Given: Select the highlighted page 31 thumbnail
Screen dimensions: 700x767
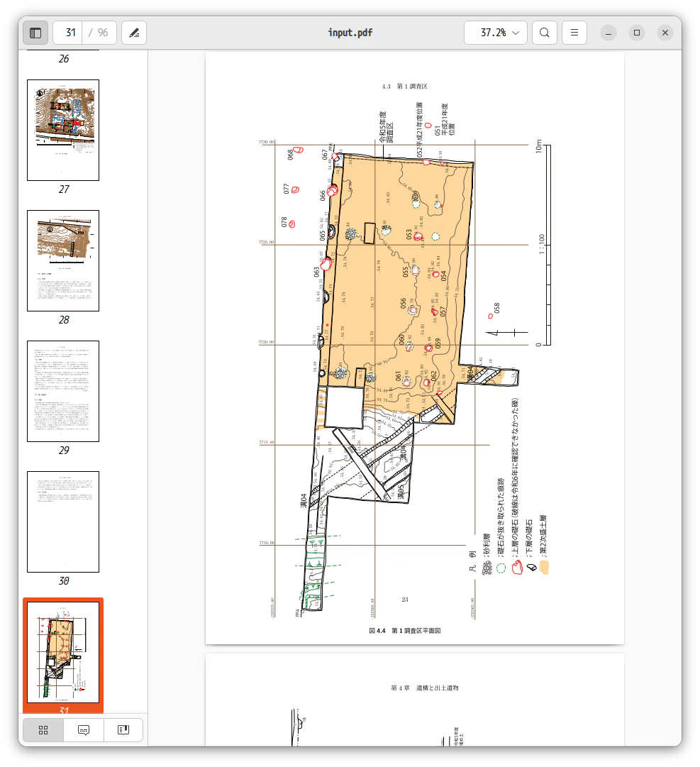Looking at the screenshot, I should 63,653.
